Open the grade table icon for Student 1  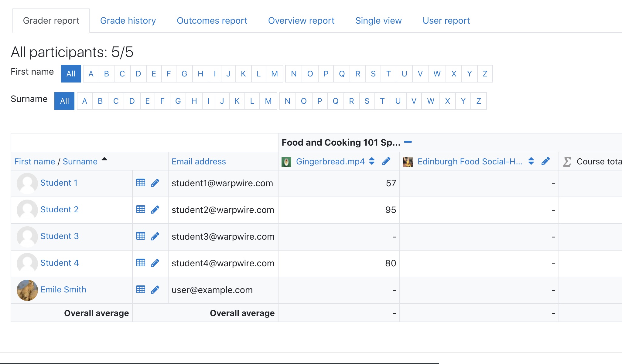141,183
